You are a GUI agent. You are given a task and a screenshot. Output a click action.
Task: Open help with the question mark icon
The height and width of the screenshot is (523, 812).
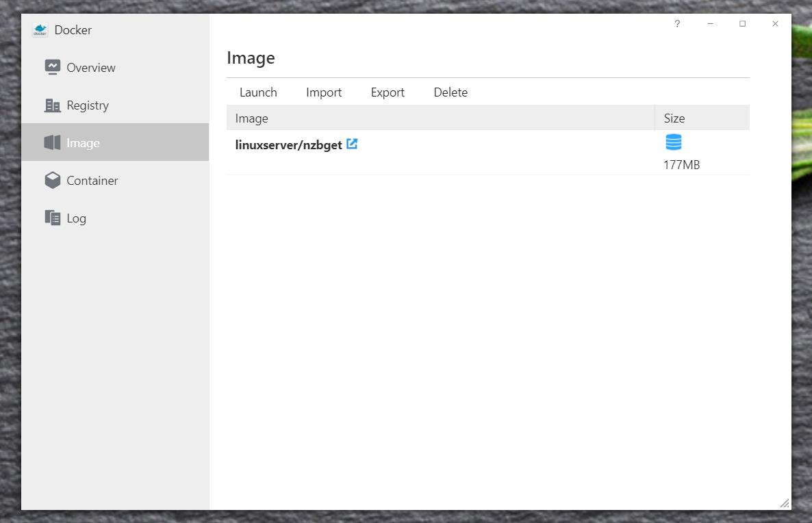point(677,24)
